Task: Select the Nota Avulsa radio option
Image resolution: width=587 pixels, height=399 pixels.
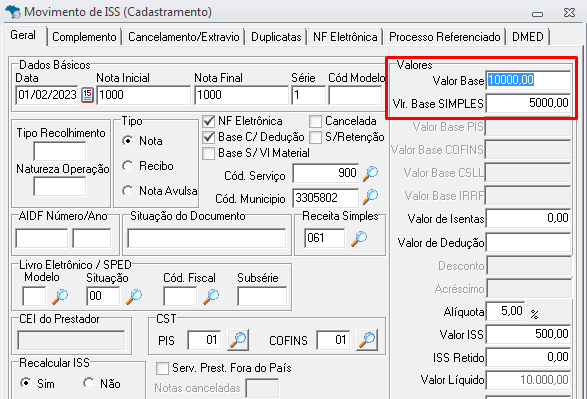Action: (x=128, y=191)
